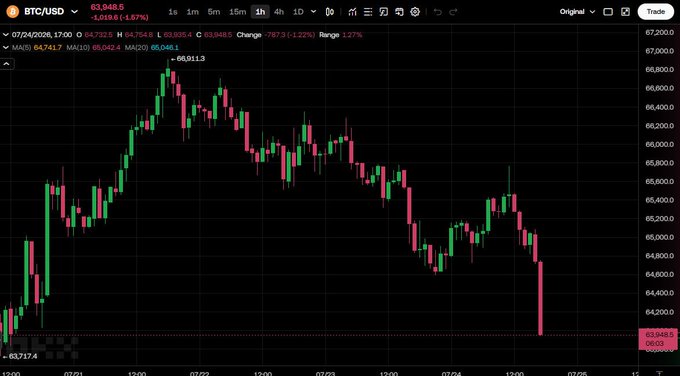Click the MA(5) value 64,741.7
680x376 pixels.
coord(48,47)
